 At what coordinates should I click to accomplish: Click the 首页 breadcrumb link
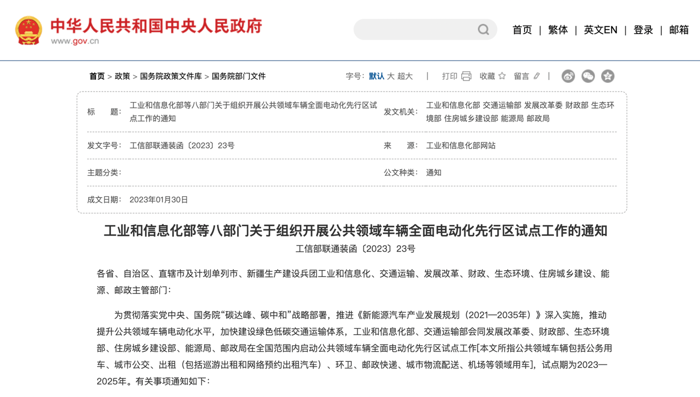(x=97, y=76)
